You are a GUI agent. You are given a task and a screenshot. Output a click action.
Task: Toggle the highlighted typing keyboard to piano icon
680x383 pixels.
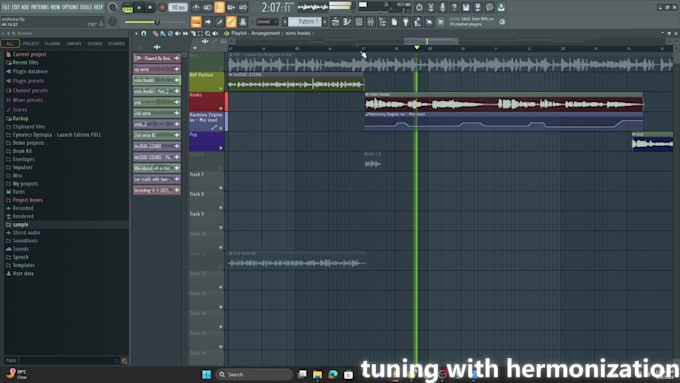click(196, 22)
